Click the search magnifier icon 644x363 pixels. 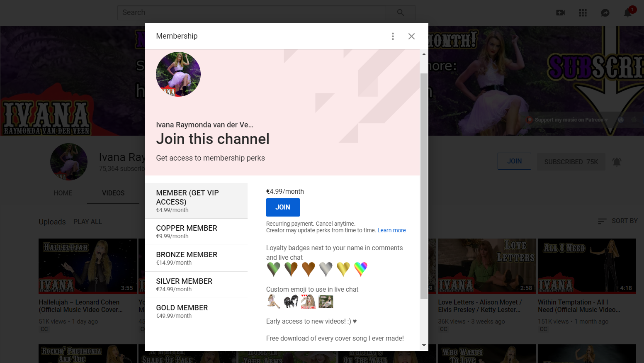coord(400,12)
